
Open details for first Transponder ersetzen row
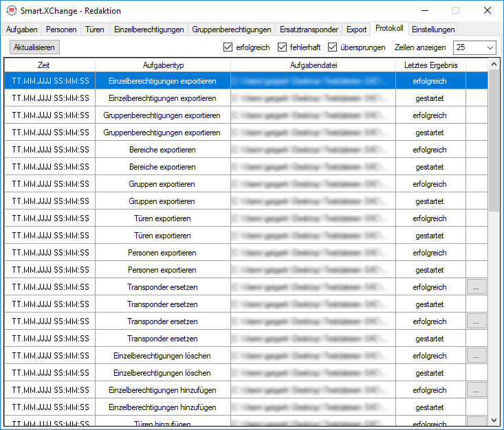(476, 287)
